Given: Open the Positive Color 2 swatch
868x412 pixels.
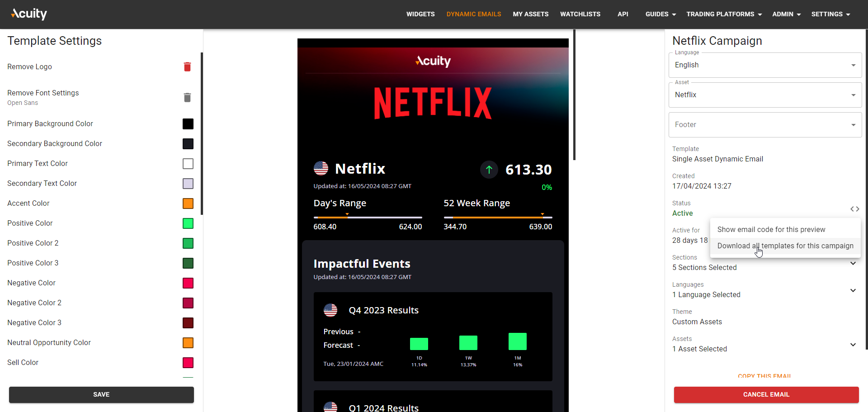Looking at the screenshot, I should pos(188,243).
